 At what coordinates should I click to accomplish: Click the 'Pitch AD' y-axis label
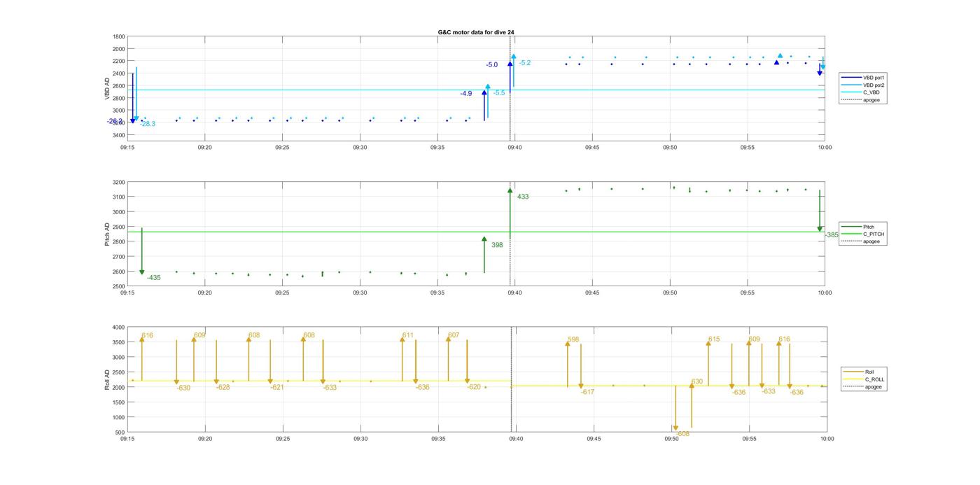pos(108,234)
